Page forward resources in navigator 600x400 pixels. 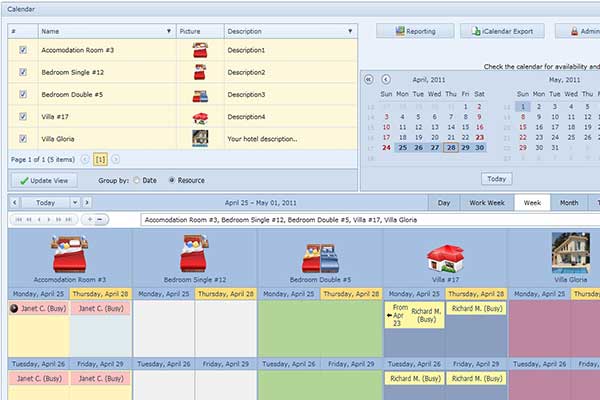click(59, 219)
